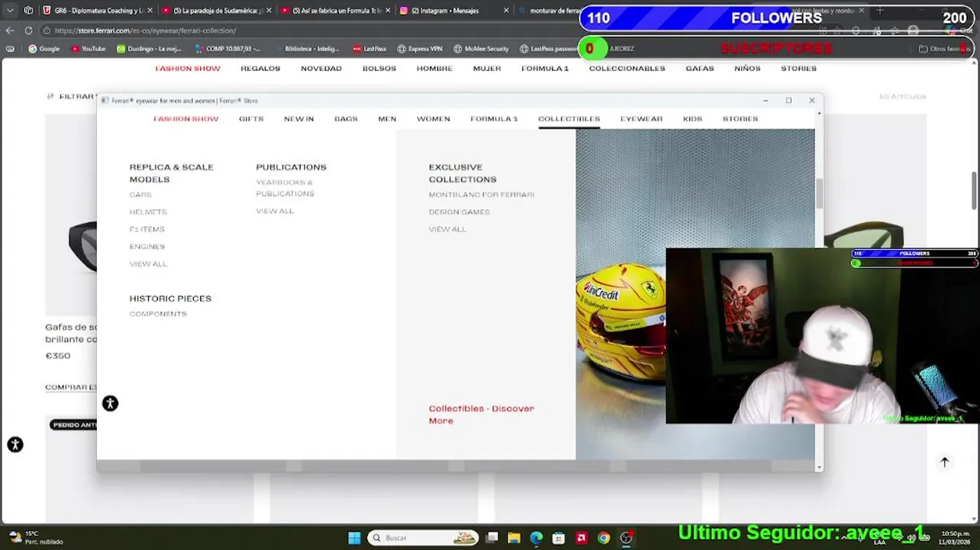This screenshot has height=550, width=980.
Task: Open EYEWEAR in the popup window menu
Action: (x=641, y=119)
